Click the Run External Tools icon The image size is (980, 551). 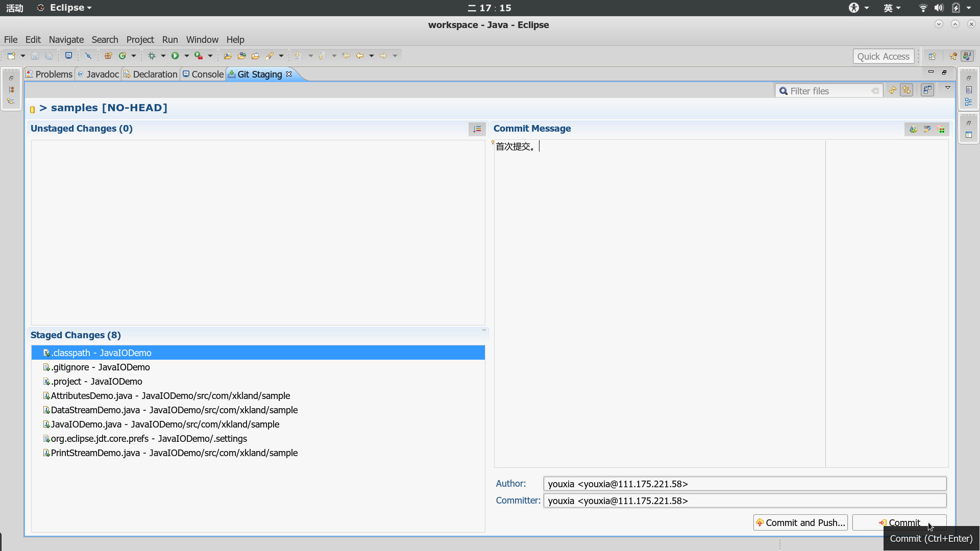pos(199,56)
